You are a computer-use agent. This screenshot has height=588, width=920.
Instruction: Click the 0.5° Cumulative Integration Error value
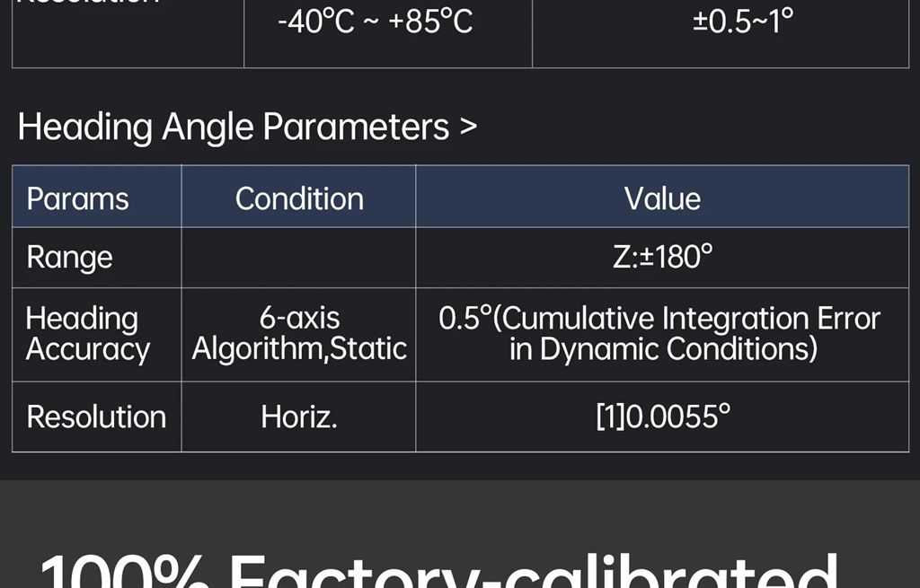coord(662,334)
